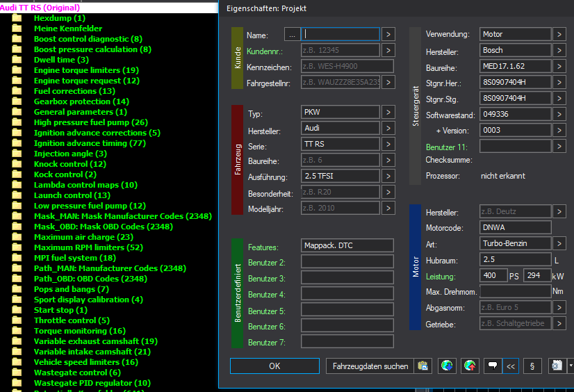The image size is (574, 392).
Task: Open the arrow next to Kundennr. field
Action: [388, 50]
